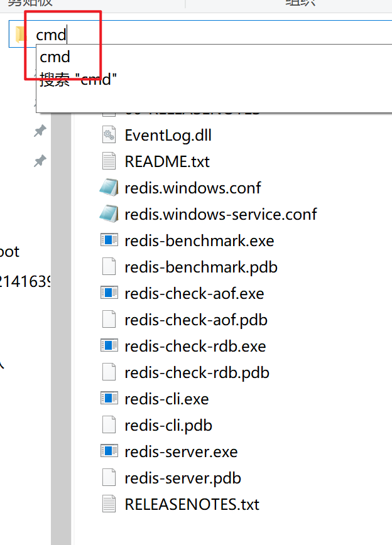
Task: Select the cmd autocomplete suggestion
Action: click(x=55, y=57)
